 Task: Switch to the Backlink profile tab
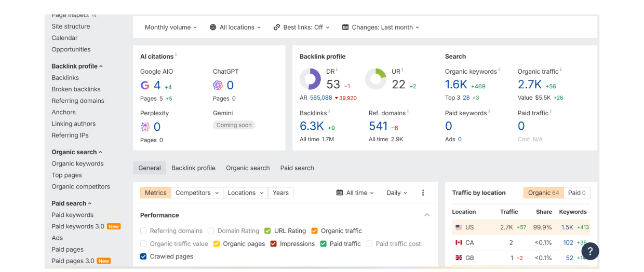point(193,168)
